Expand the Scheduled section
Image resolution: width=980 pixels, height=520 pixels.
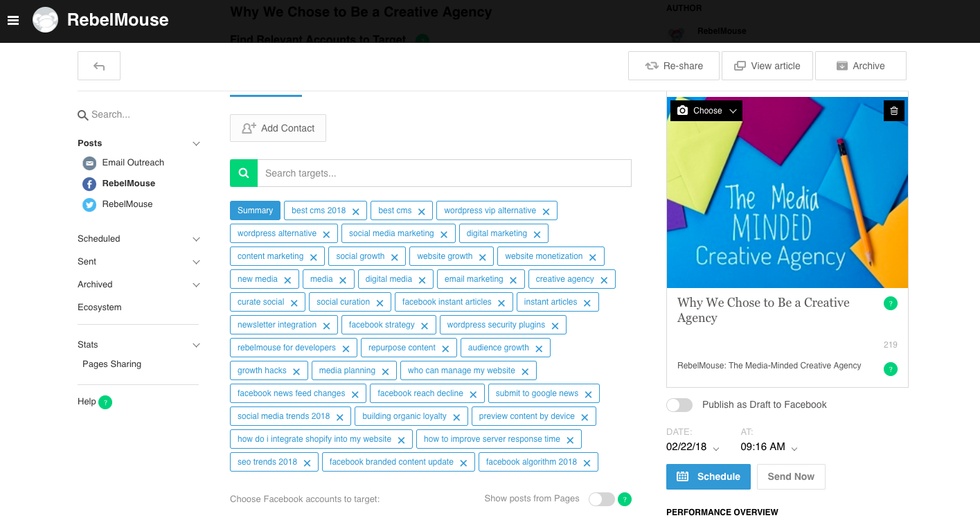pos(196,240)
